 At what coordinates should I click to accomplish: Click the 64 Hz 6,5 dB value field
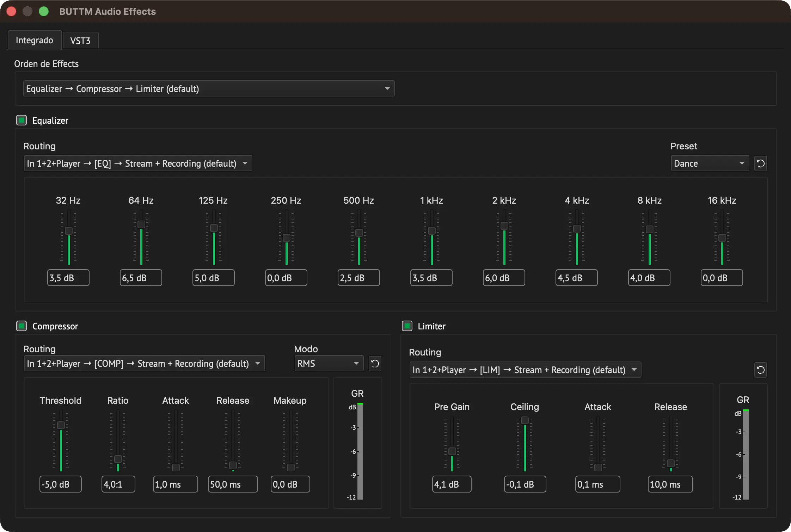point(141,278)
